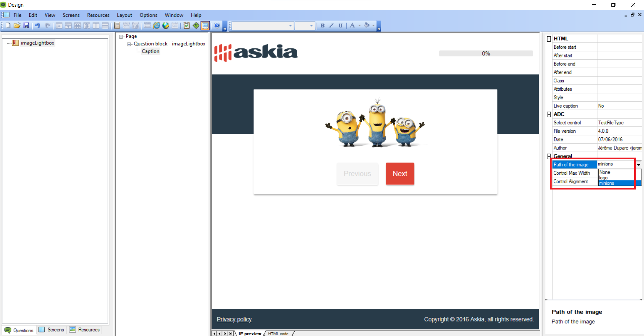Open help with the question mark icon
The width and height of the screenshot is (644, 336).
click(x=217, y=26)
